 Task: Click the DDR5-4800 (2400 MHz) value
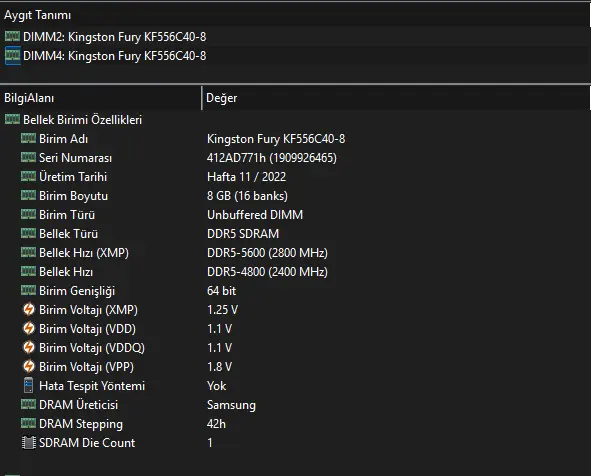267,272
